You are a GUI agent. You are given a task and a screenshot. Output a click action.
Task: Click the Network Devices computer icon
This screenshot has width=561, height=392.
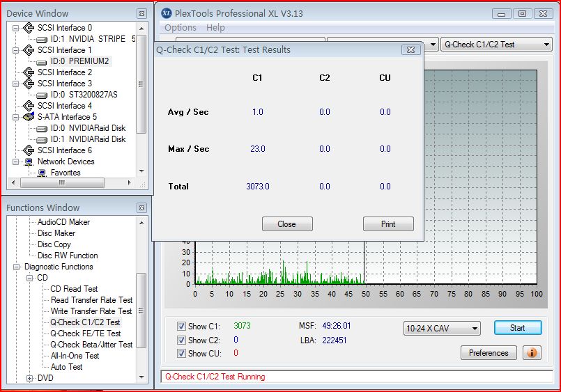[29, 162]
